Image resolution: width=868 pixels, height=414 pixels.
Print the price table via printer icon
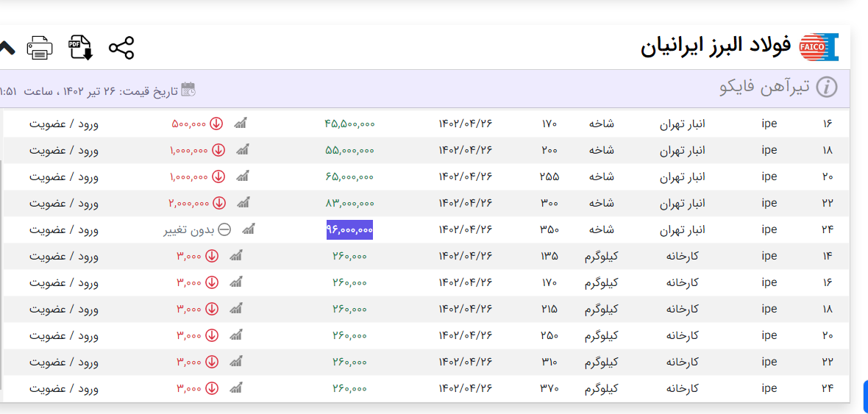(x=40, y=48)
